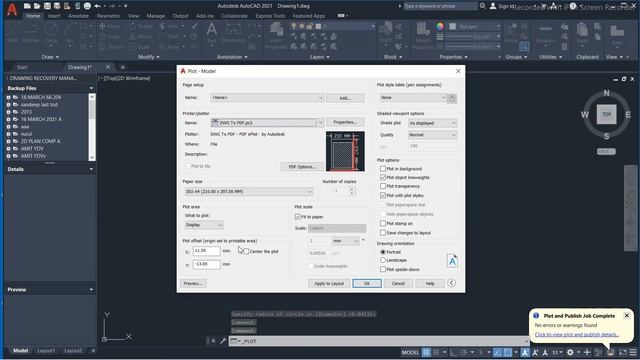Enable Plot transparency checkbox
Screen dimensions: 640x360
tap(383, 186)
